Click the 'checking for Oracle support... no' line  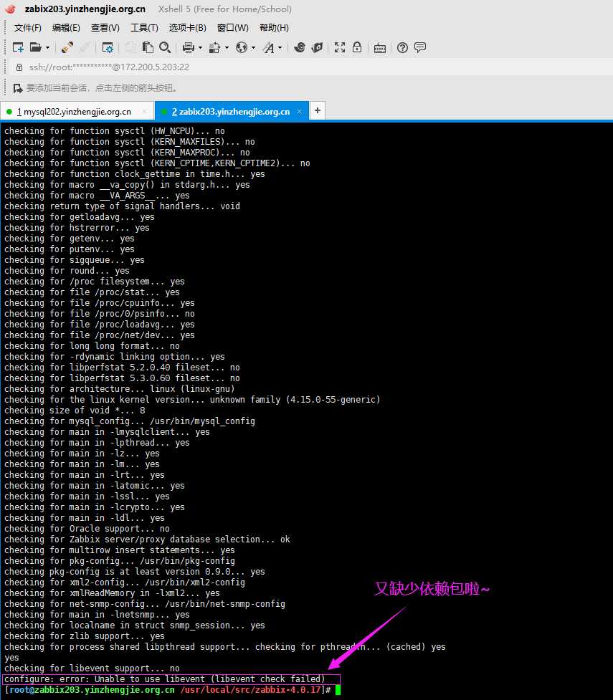[x=87, y=529]
